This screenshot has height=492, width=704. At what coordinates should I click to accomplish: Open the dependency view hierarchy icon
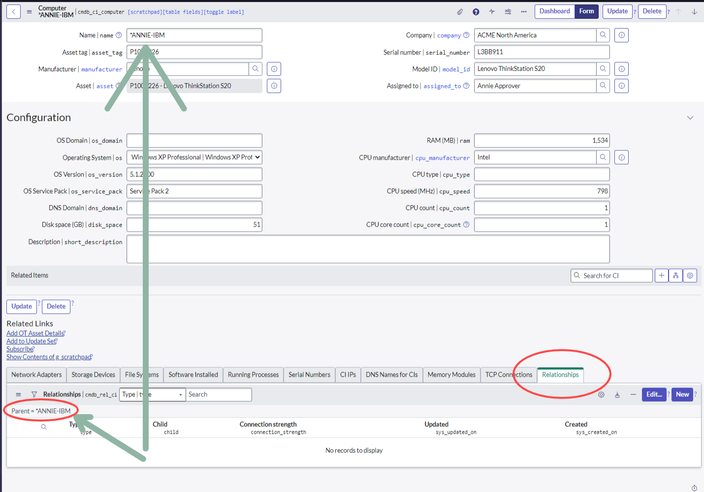tap(676, 276)
